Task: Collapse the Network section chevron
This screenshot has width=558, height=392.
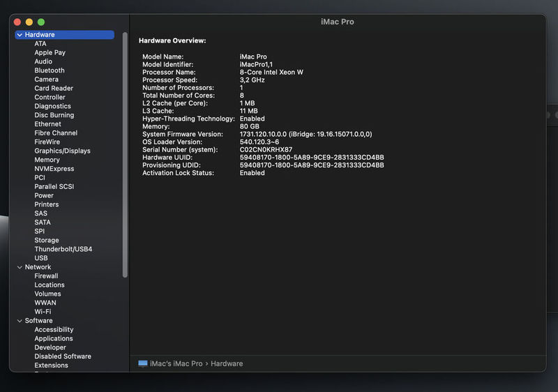Action: [20, 267]
